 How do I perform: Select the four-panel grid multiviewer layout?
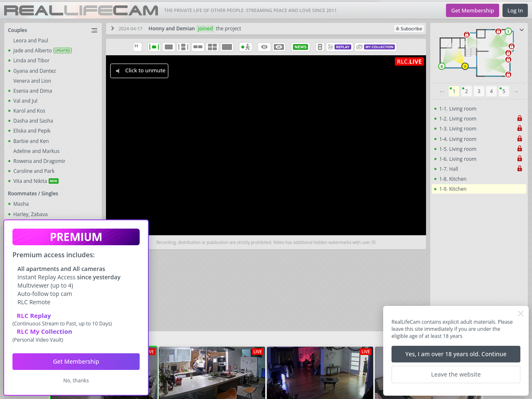pyautogui.click(x=212, y=47)
